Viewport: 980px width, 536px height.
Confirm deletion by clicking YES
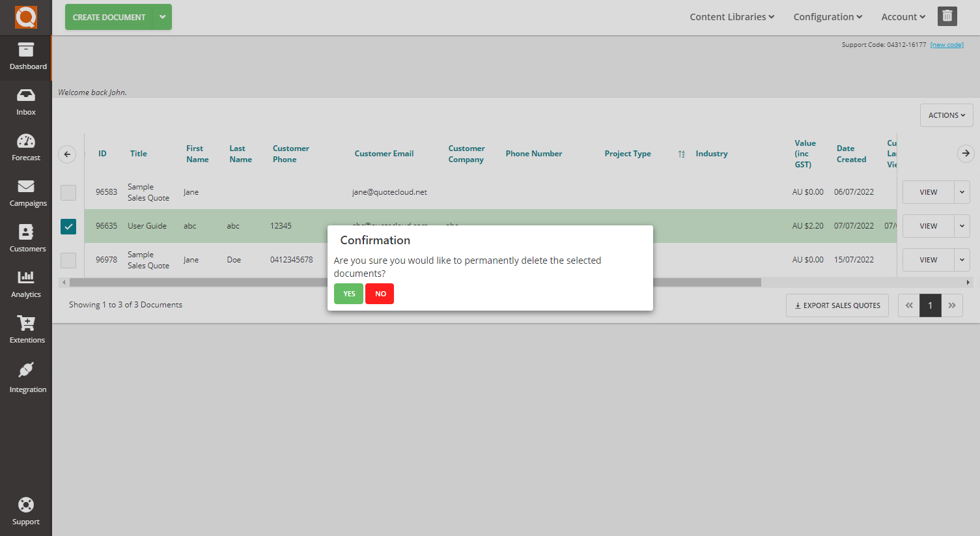point(348,294)
